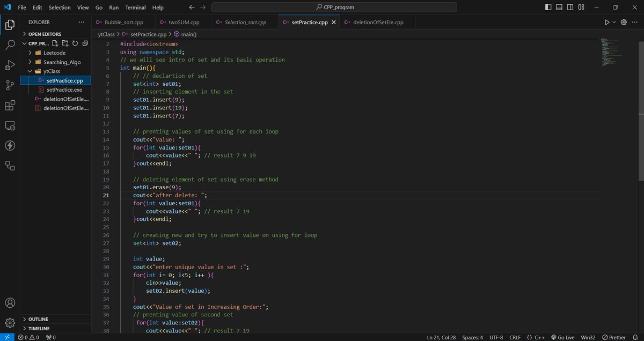Show errors and warnings count in the status bar
The image size is (644, 341).
tap(30, 337)
